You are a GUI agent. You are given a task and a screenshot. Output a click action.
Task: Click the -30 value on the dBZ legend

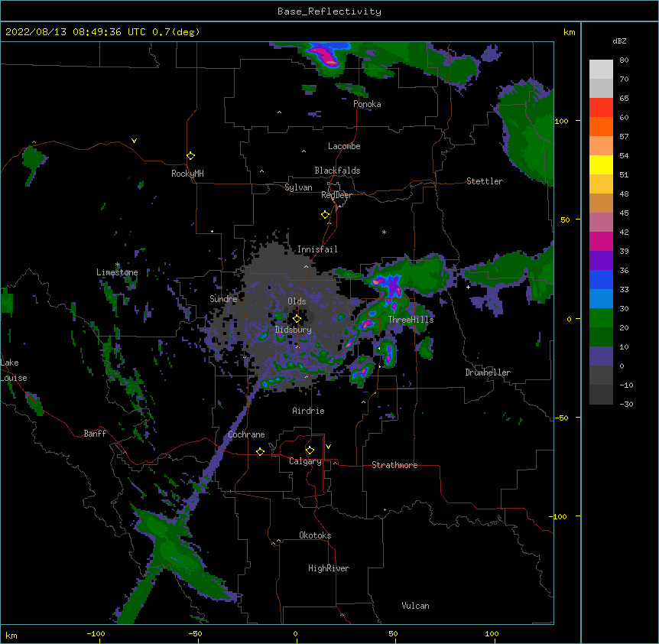coord(626,404)
